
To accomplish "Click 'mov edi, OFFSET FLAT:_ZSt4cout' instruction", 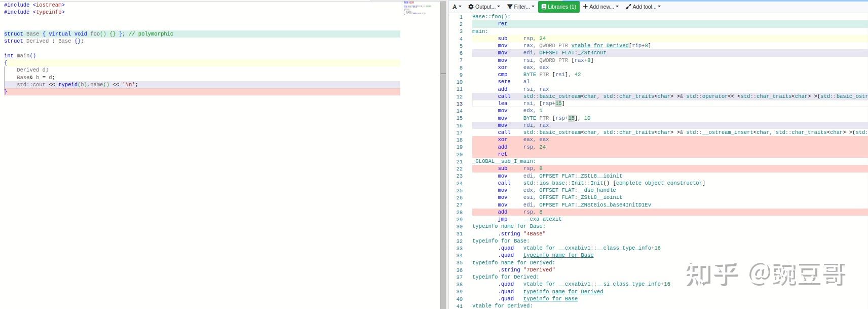I will (x=552, y=53).
